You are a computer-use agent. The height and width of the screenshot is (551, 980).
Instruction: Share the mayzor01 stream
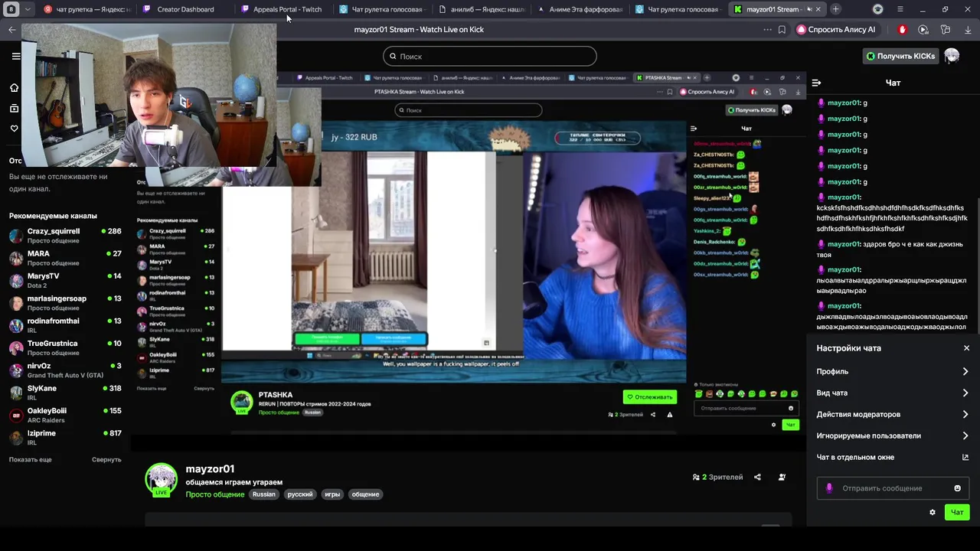(x=757, y=478)
